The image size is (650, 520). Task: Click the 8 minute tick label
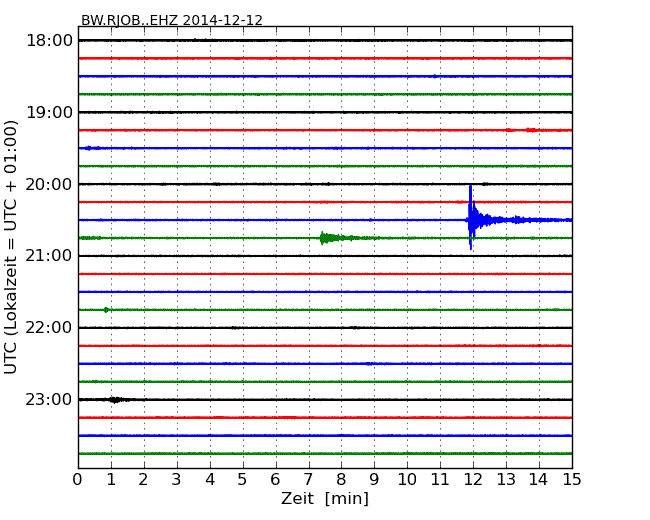click(x=341, y=479)
